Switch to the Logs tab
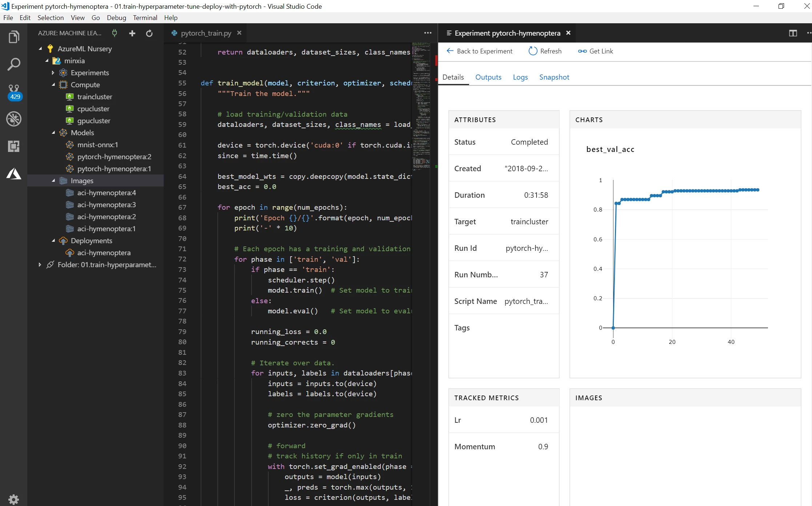 (520, 77)
